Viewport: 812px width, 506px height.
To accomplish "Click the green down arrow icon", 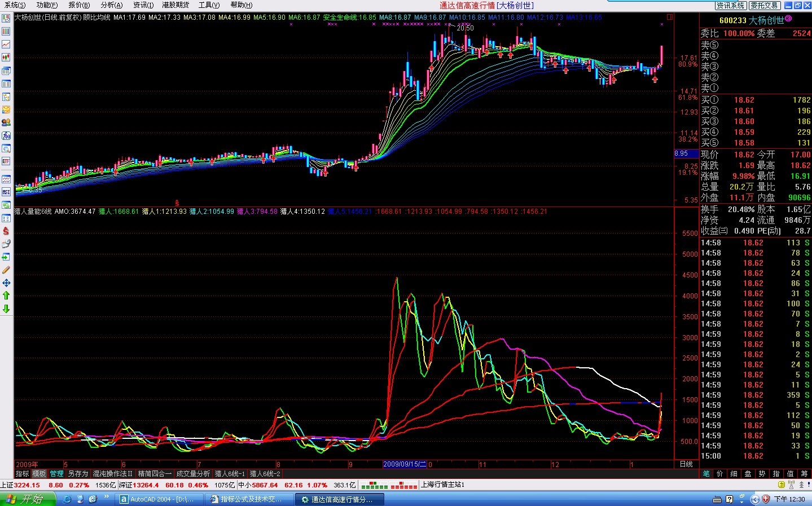I will (x=6, y=309).
